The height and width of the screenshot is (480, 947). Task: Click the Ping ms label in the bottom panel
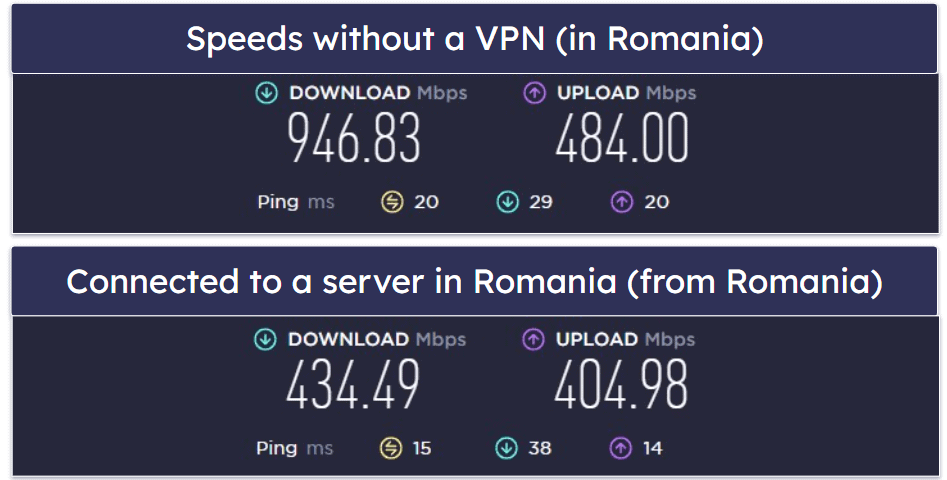[x=295, y=448]
